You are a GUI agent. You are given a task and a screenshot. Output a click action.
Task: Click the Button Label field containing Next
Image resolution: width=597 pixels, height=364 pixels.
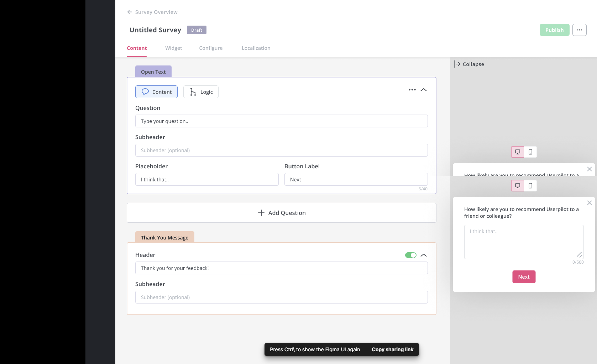(x=356, y=179)
